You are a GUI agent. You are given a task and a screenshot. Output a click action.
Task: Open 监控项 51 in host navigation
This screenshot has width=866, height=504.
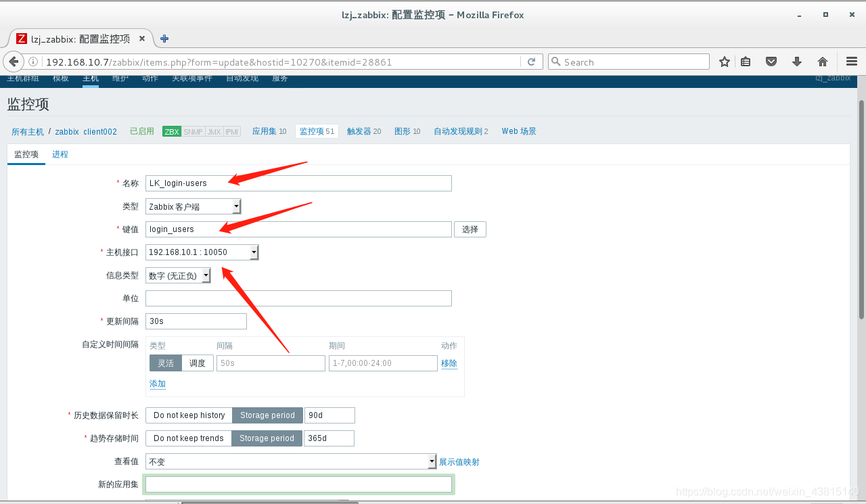pos(317,131)
